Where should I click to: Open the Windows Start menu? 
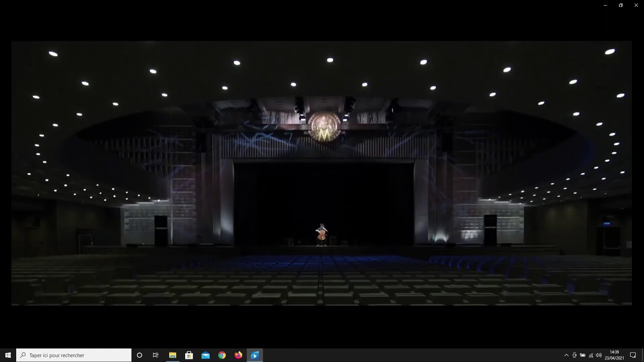[x=8, y=355]
